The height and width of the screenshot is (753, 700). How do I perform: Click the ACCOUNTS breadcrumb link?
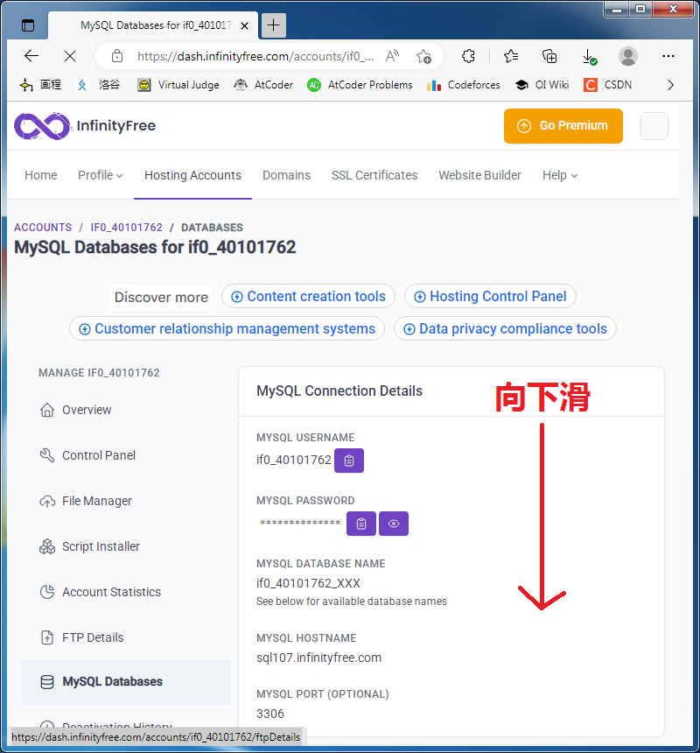43,227
